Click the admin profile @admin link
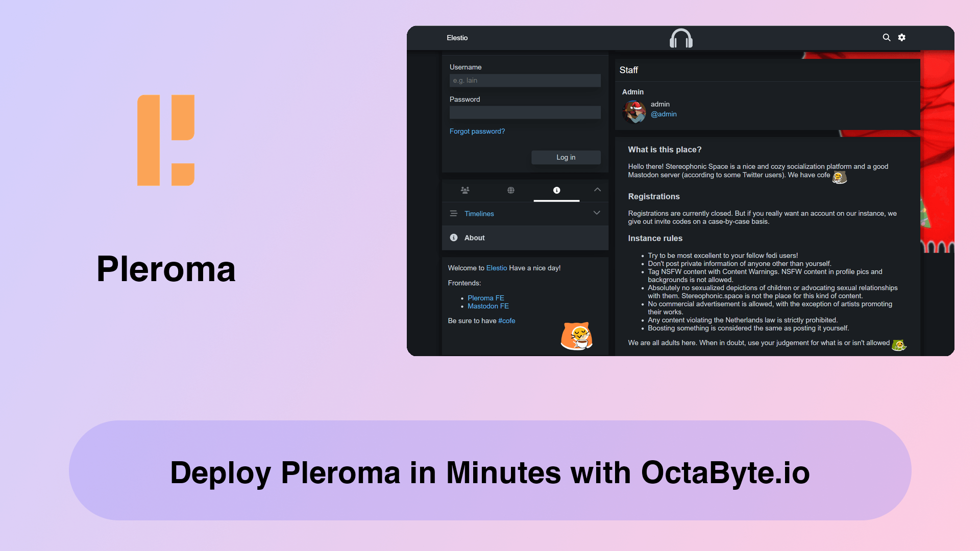The image size is (980, 551). pos(663,114)
